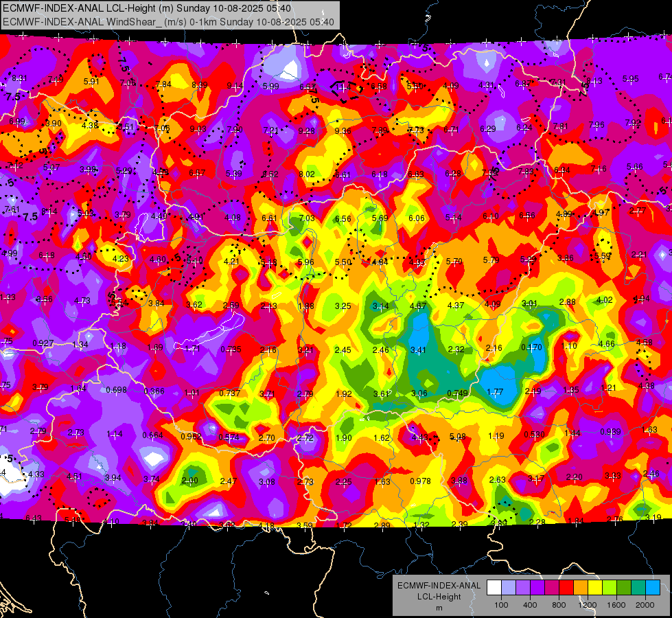This screenshot has height=618, width=672.
Task: Click wind shear value 7.03
Action: [306, 218]
